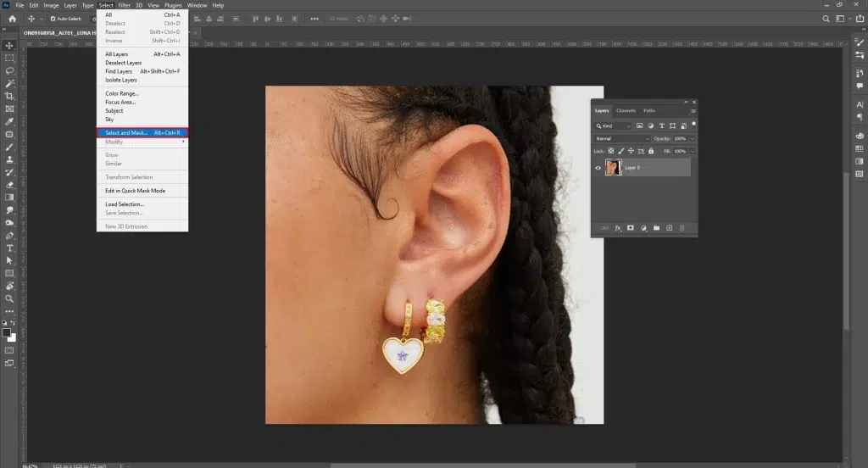Choose Edit in Quick Mask Mode
Image resolution: width=868 pixels, height=468 pixels.
point(135,191)
